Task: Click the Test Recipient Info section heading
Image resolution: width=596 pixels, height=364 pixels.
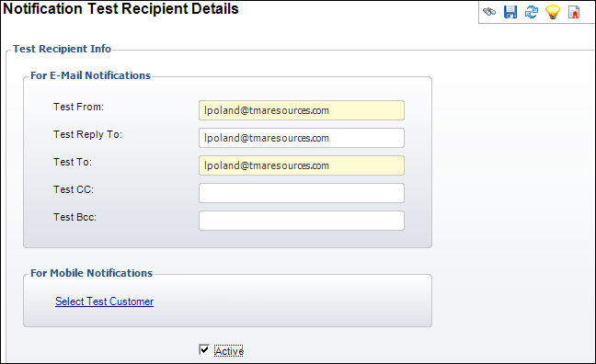Action: point(62,49)
